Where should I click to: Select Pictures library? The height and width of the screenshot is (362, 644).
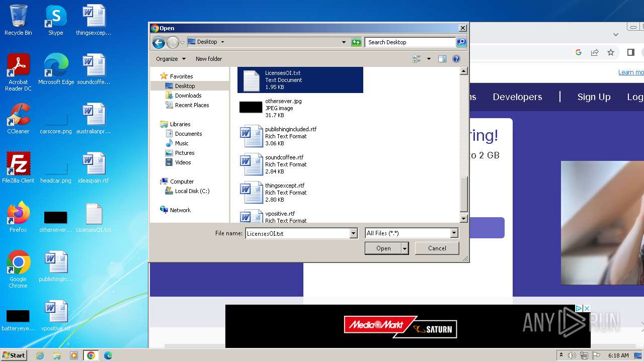click(x=185, y=153)
